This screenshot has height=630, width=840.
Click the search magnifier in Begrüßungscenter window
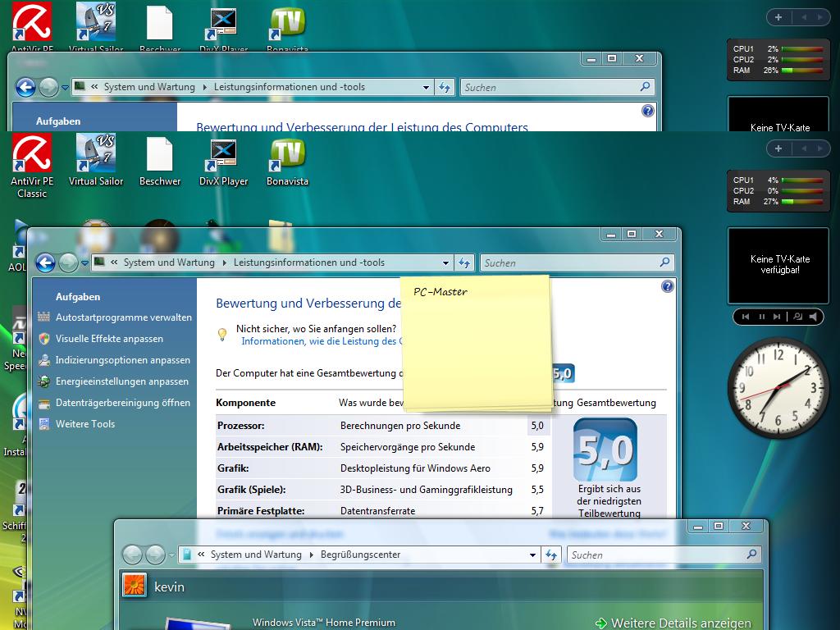pyautogui.click(x=751, y=555)
